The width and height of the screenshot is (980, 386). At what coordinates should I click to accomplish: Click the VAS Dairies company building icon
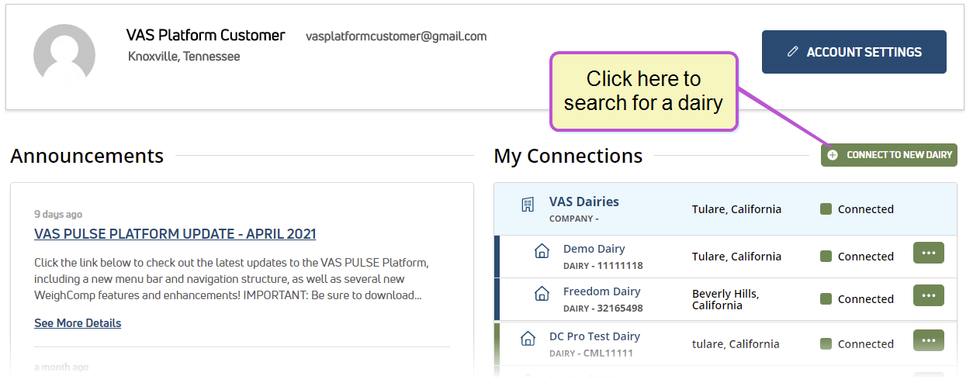[x=528, y=205]
